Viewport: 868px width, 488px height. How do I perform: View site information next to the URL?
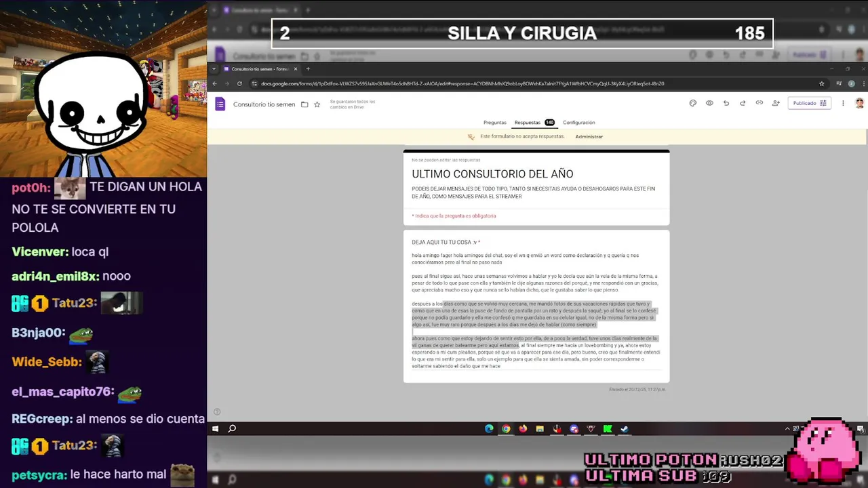pos(254,83)
